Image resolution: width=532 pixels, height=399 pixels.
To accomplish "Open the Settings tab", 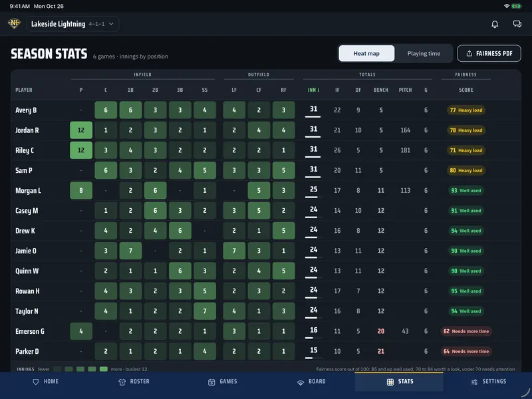I will point(488,382).
